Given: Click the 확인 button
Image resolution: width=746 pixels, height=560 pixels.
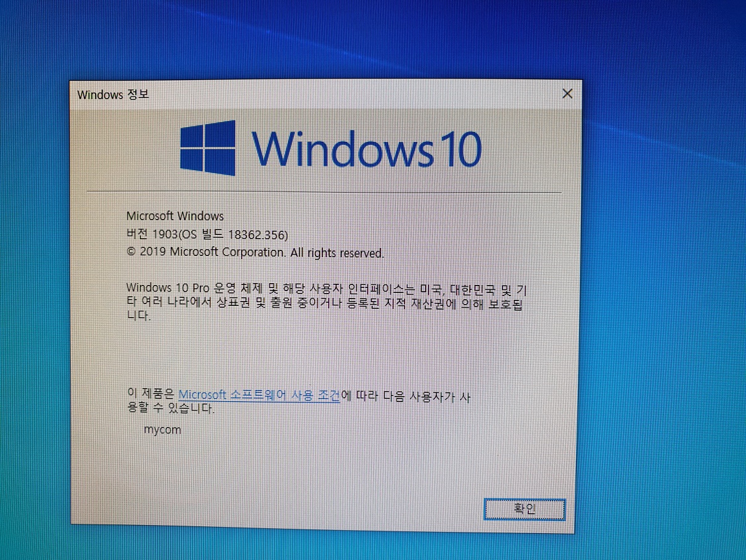Looking at the screenshot, I should point(524,509).
